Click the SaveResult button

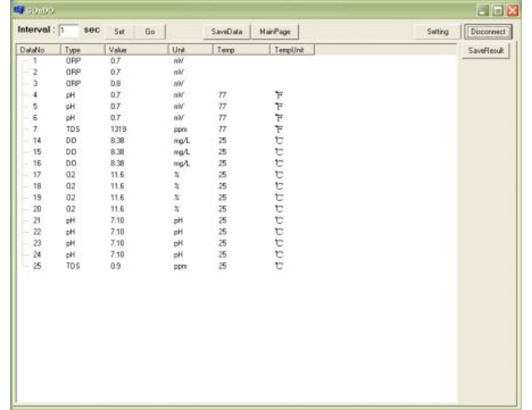(x=485, y=51)
